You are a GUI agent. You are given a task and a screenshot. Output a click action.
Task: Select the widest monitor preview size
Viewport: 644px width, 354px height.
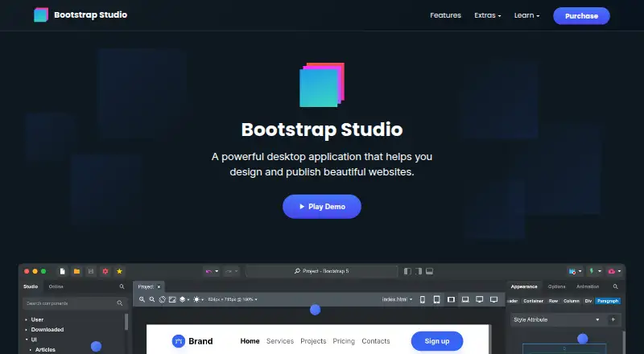click(493, 299)
